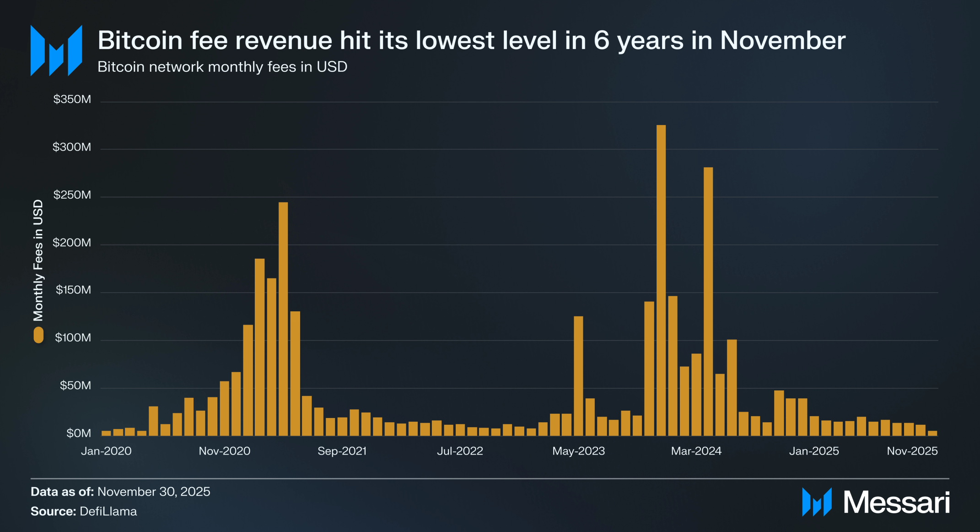Click the Monthly Fees in USD axis title
This screenshot has height=532, width=980.
[x=38, y=260]
